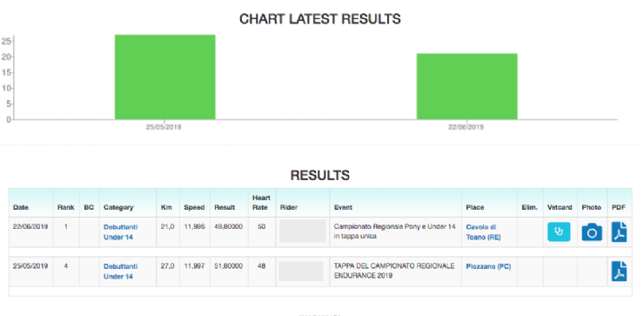Click the 22/06/2019 green chart bar
This screenshot has width=644, height=316.
coord(467,86)
